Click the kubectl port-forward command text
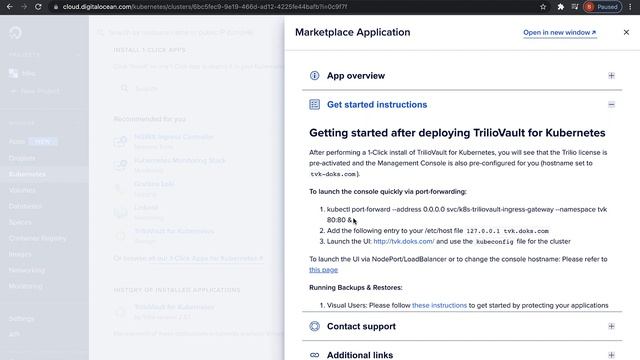640x360 pixels. (x=467, y=214)
